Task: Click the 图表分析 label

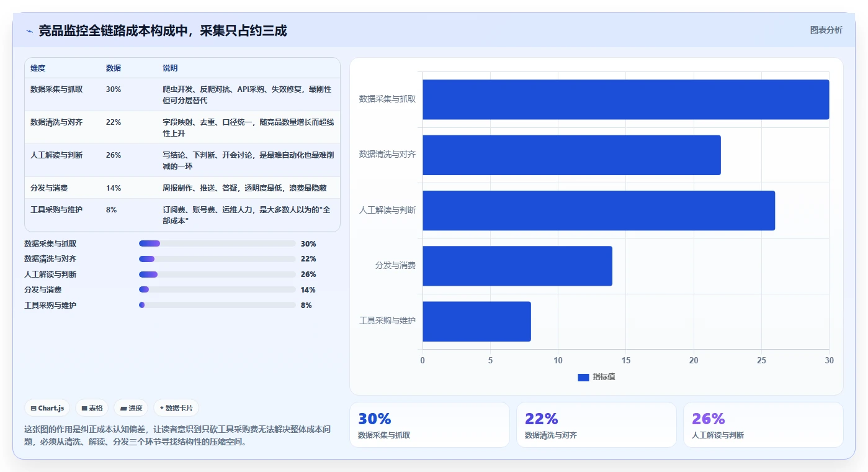Action: [x=826, y=30]
